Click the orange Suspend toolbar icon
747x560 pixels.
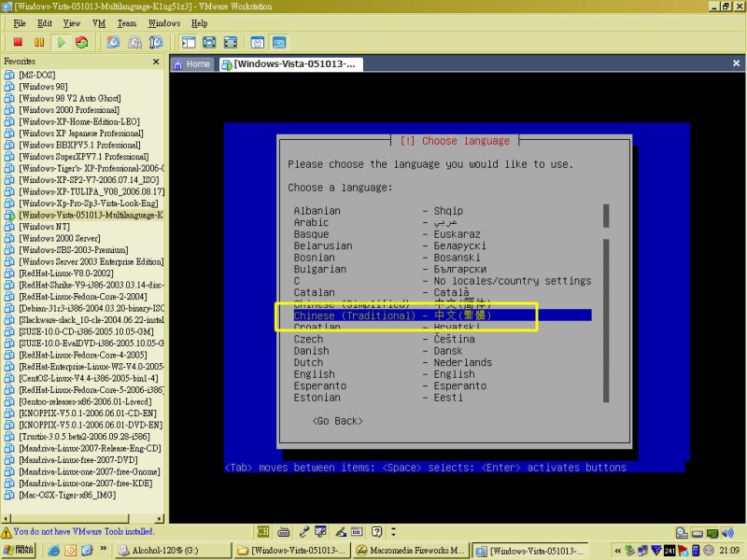[39, 42]
